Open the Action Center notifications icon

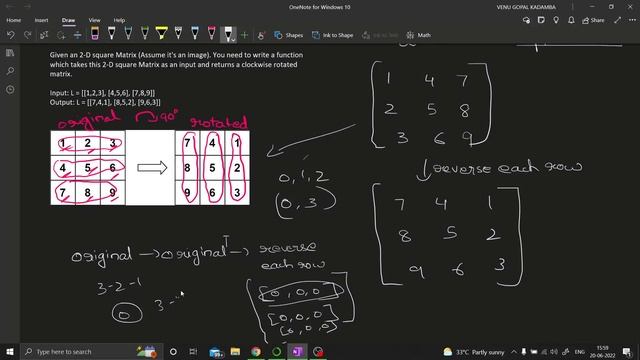click(x=627, y=352)
